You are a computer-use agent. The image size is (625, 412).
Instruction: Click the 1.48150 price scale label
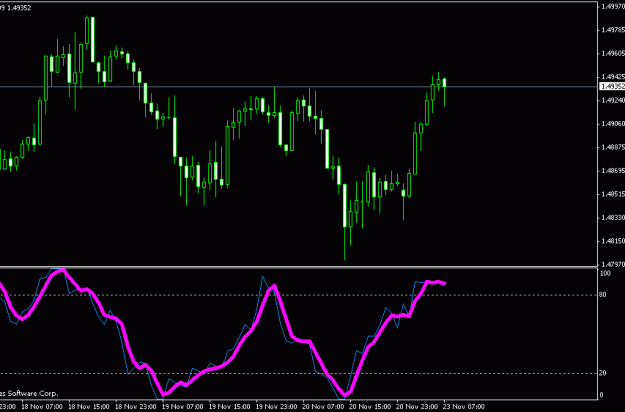click(x=613, y=241)
